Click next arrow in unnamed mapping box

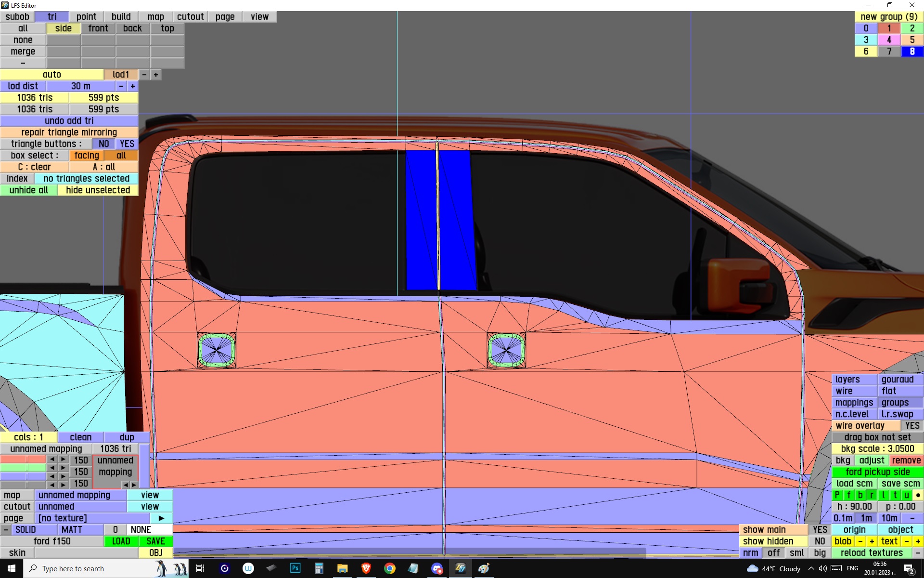134,485
